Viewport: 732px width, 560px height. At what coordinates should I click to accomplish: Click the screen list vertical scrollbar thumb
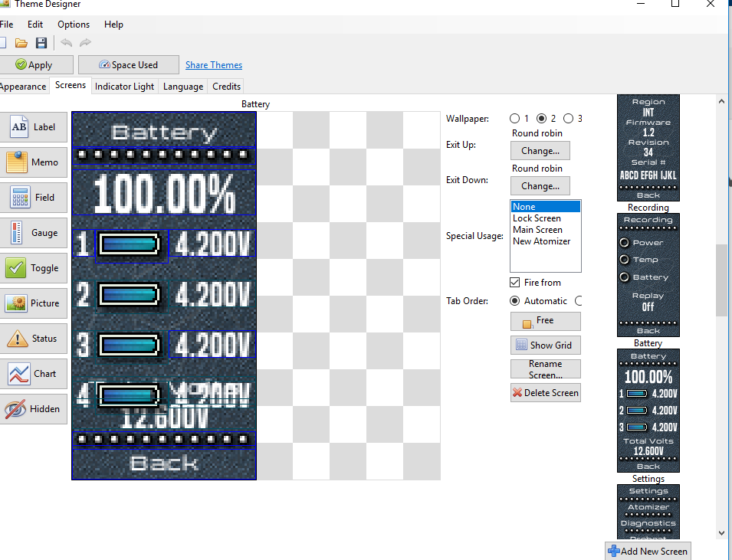721,280
